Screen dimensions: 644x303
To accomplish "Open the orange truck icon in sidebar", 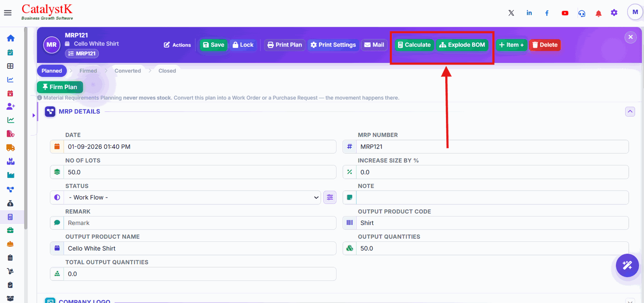I will coord(10,148).
